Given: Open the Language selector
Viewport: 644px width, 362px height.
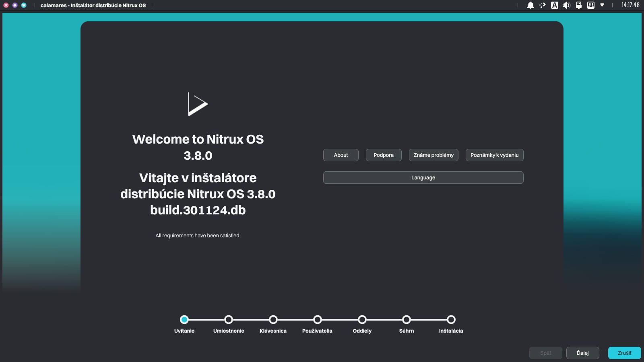Looking at the screenshot, I should coord(423,178).
